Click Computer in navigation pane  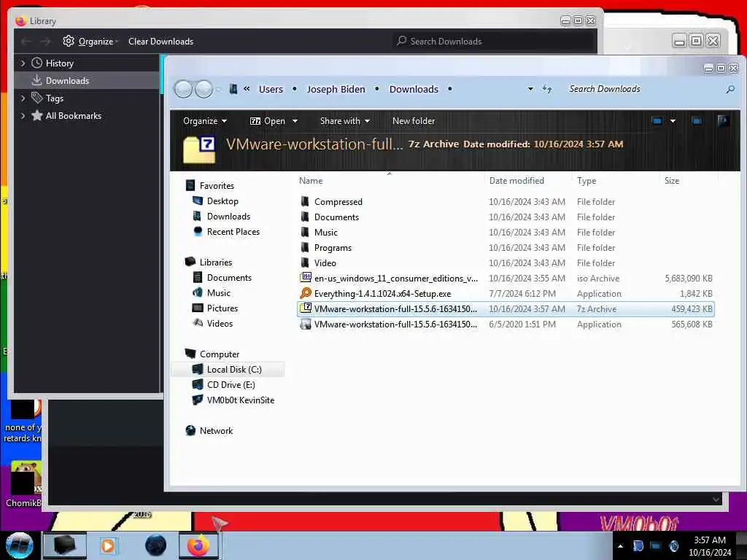tap(219, 354)
